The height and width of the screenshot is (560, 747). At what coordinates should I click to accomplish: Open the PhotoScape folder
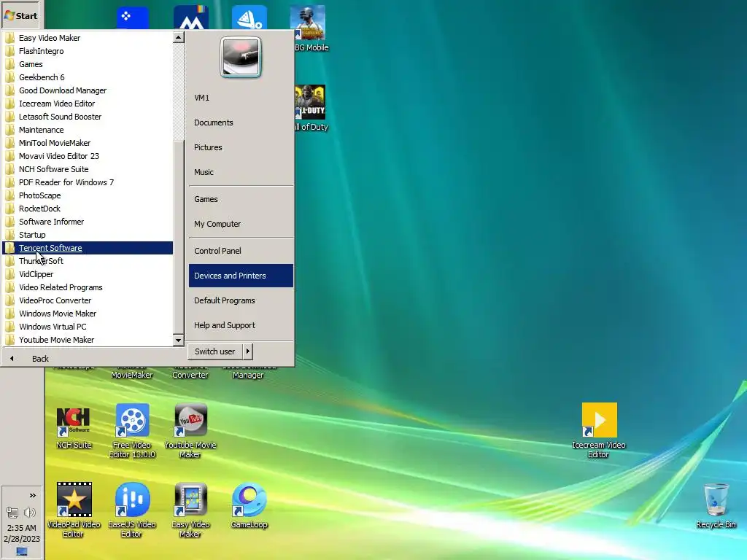point(88,195)
